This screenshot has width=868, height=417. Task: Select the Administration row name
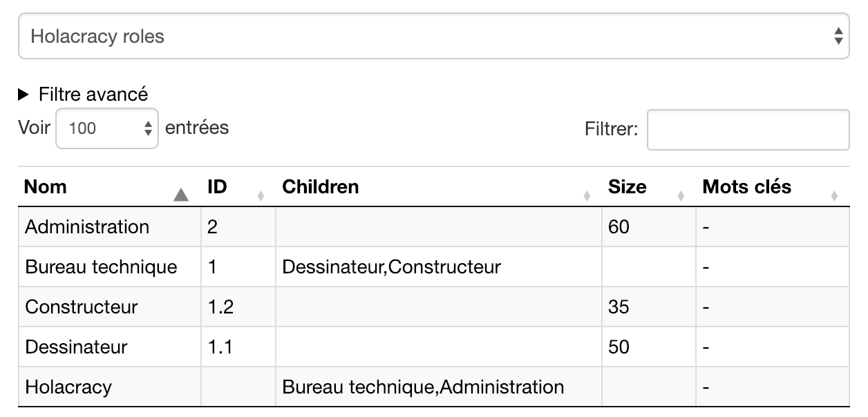click(87, 227)
